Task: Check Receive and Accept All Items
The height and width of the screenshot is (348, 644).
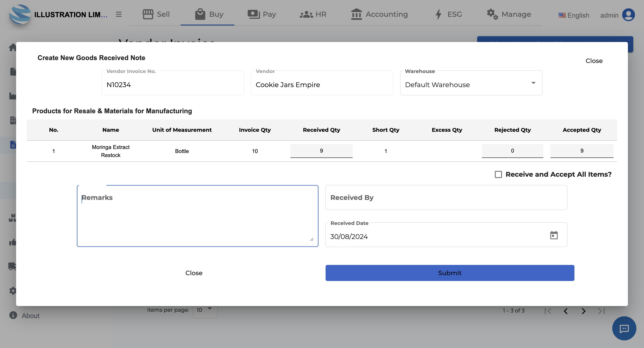Action: tap(498, 174)
